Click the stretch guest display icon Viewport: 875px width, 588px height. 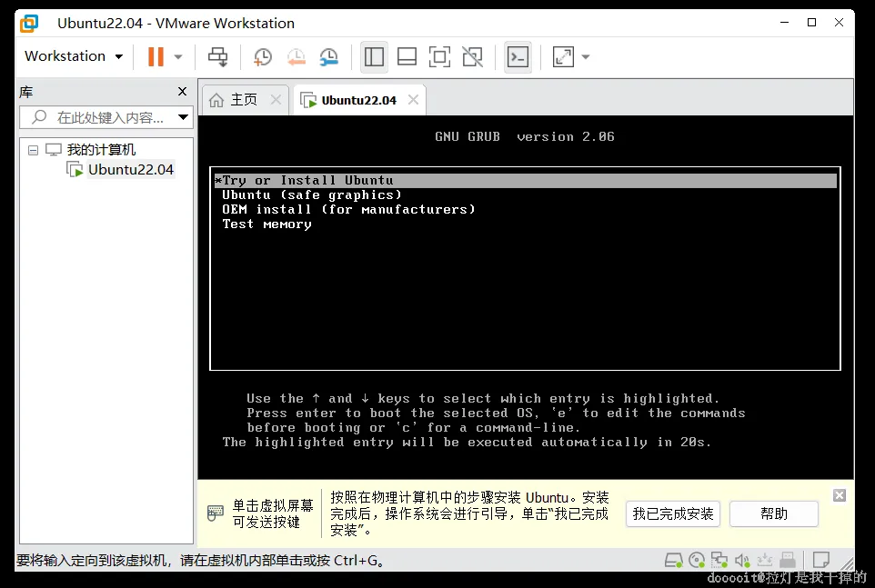coord(563,57)
